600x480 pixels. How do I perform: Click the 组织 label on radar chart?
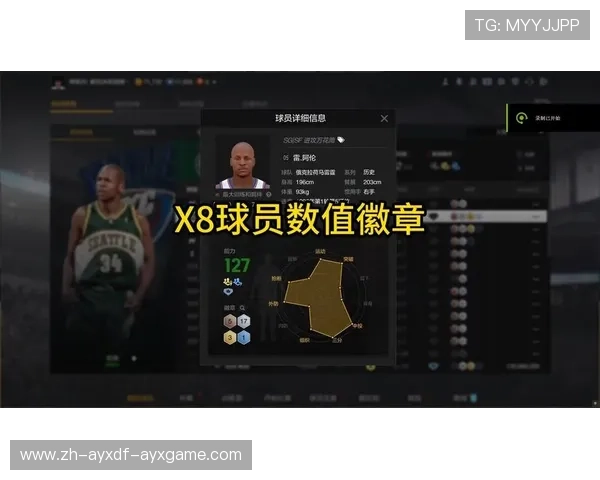pos(304,340)
